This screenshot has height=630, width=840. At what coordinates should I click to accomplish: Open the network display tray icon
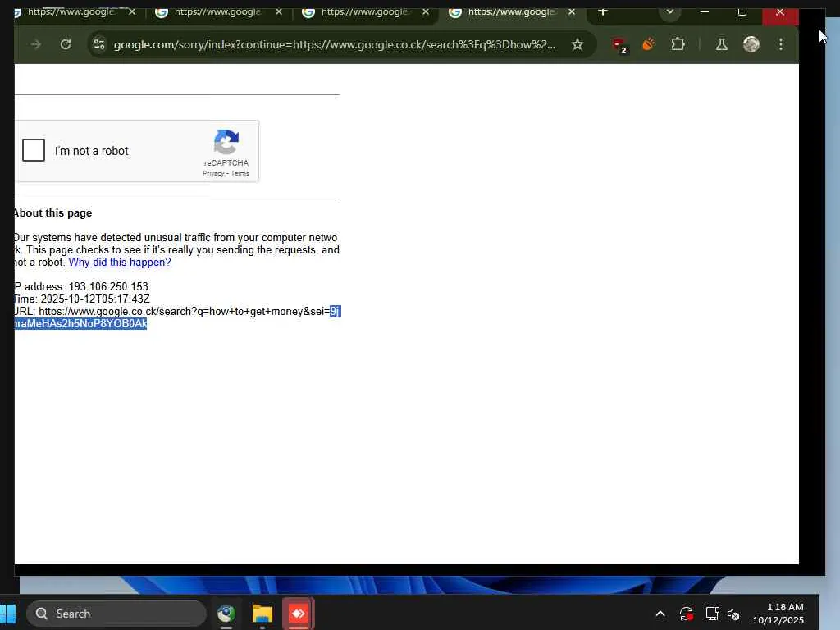pyautogui.click(x=712, y=614)
